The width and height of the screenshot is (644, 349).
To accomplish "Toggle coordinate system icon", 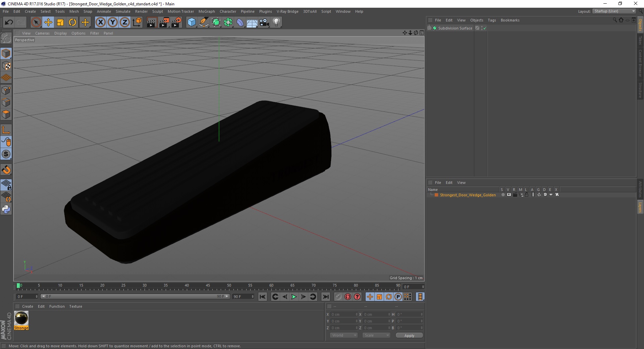I will point(137,22).
